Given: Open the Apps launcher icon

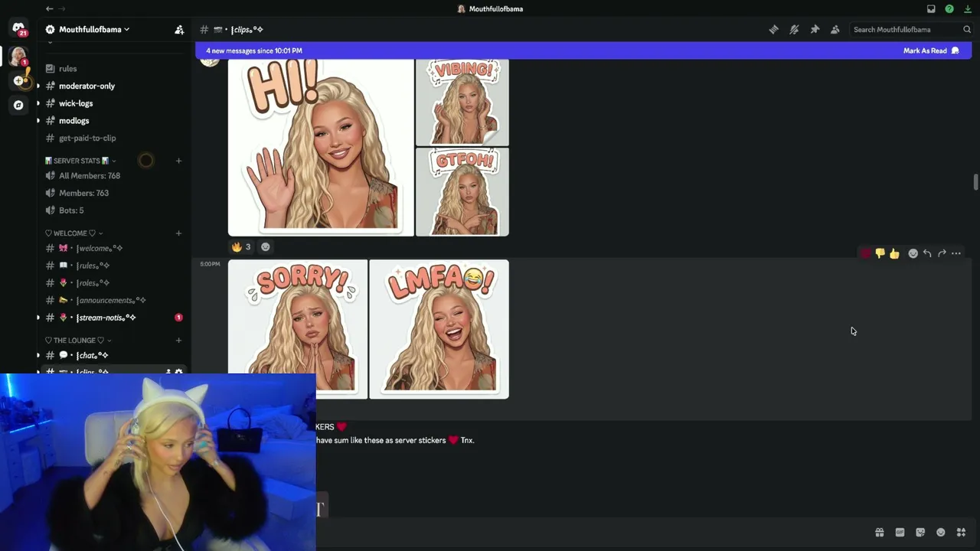Looking at the screenshot, I should pos(961,533).
